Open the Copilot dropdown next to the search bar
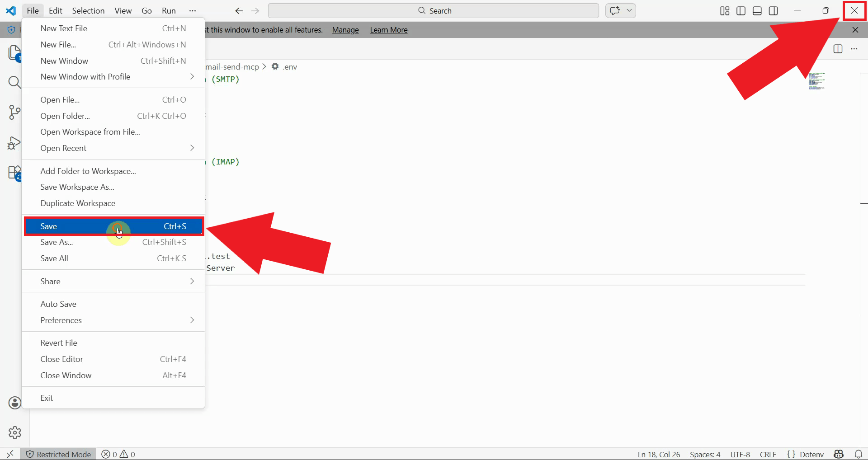 (630, 10)
